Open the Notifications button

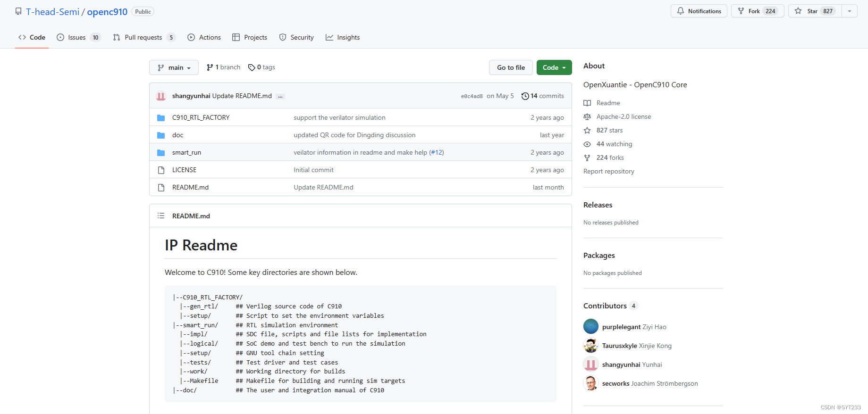tap(699, 11)
